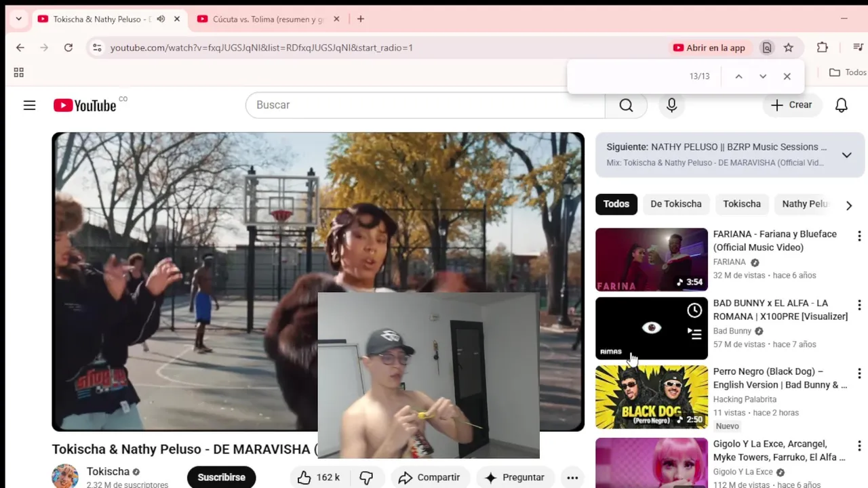Click the Bad Bunny channel name
This screenshot has width=868, height=488.
tap(732, 331)
